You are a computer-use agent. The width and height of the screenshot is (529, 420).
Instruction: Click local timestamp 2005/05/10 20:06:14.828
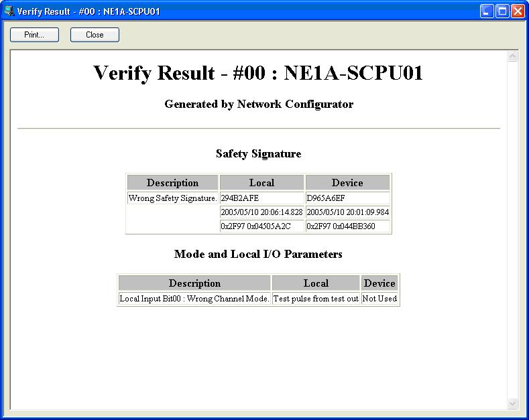pyautogui.click(x=261, y=212)
